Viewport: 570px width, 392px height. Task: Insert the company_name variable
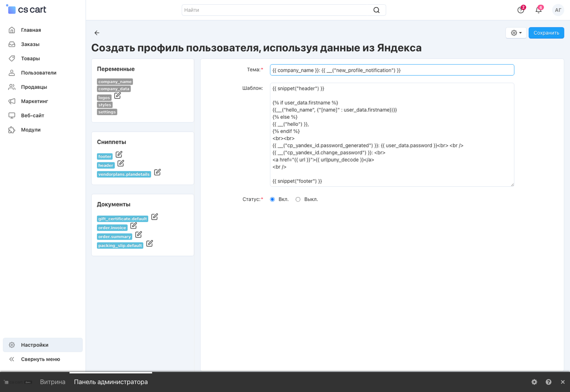click(x=115, y=82)
